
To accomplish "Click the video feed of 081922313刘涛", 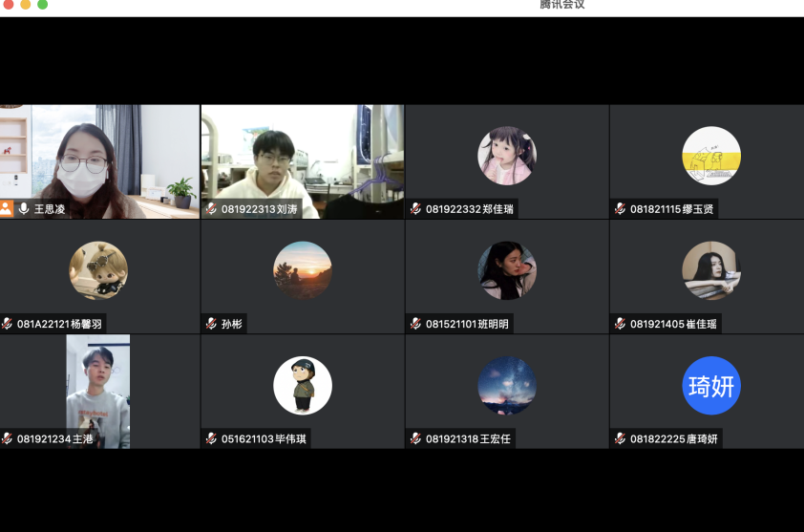I will click(x=302, y=153).
